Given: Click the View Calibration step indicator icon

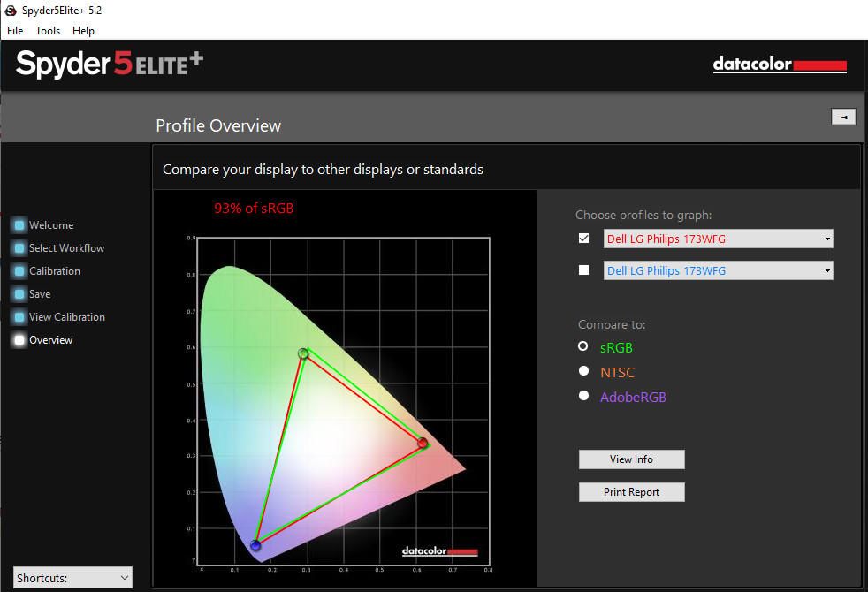Looking at the screenshot, I should pyautogui.click(x=19, y=317).
